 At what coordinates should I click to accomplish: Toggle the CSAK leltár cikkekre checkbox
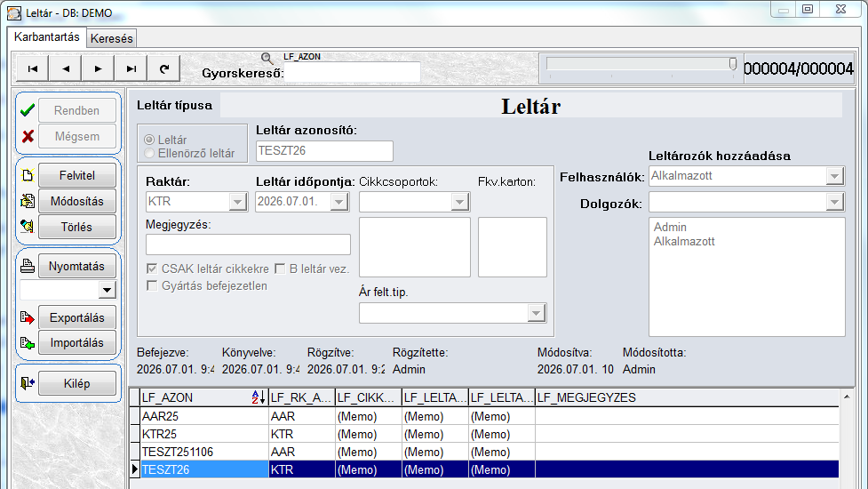click(x=152, y=269)
